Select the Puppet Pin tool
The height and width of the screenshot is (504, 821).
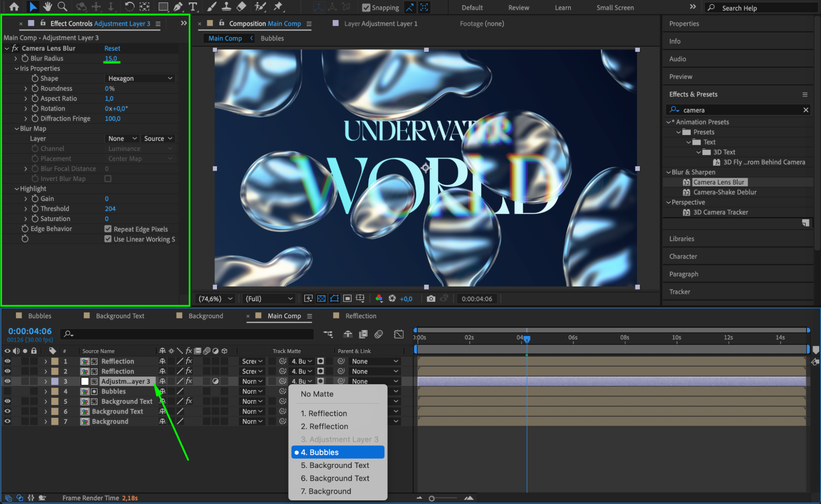click(278, 7)
